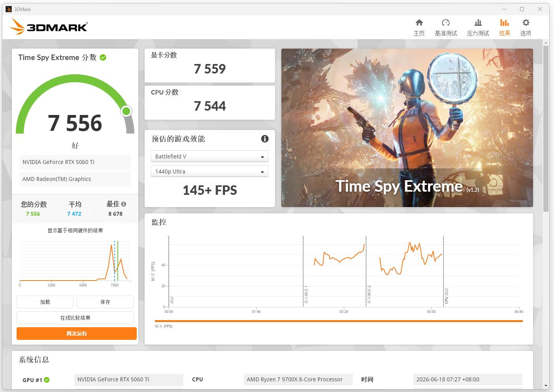Open the 1440p Ultra resolution dropdown
Screen dimensions: 554x392
pyautogui.click(x=210, y=171)
